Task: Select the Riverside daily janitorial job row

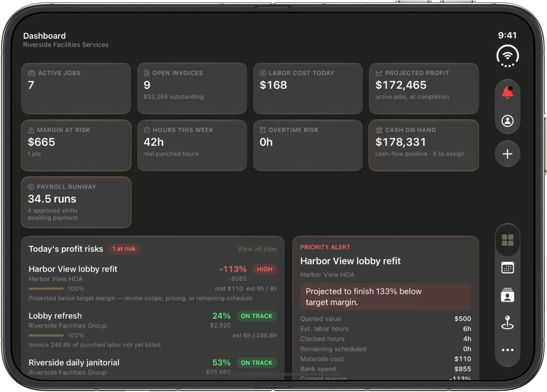Action: pos(153,367)
